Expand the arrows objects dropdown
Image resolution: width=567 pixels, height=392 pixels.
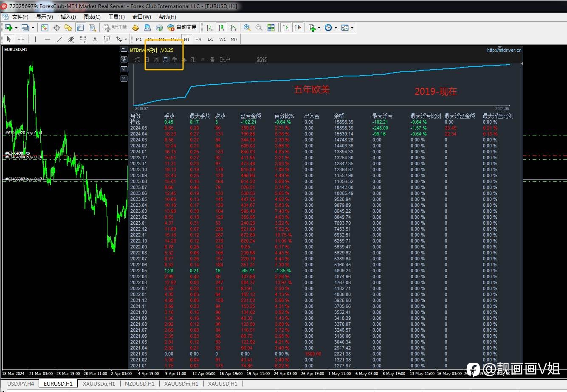126,39
